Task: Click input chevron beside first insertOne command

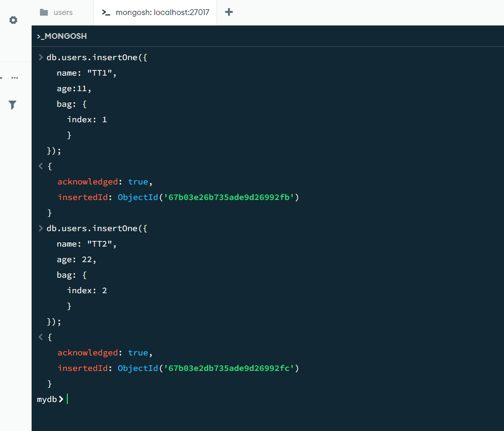Action: click(41, 58)
